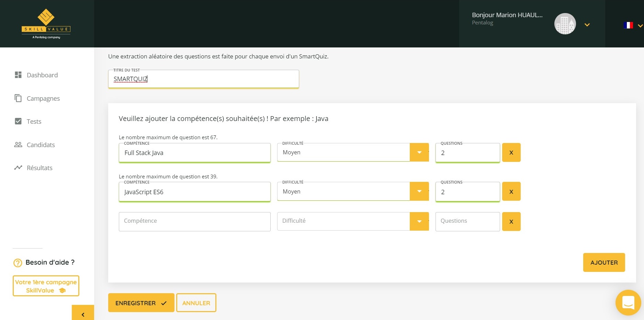Viewport: 644px width, 320px height.
Task: Click the Besoin d'aide question mark icon
Action: (x=18, y=263)
